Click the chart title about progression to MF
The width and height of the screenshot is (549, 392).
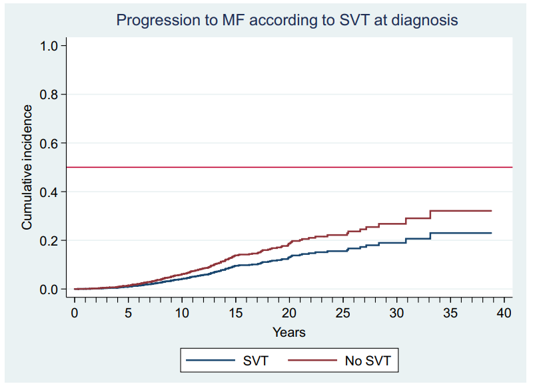point(287,20)
